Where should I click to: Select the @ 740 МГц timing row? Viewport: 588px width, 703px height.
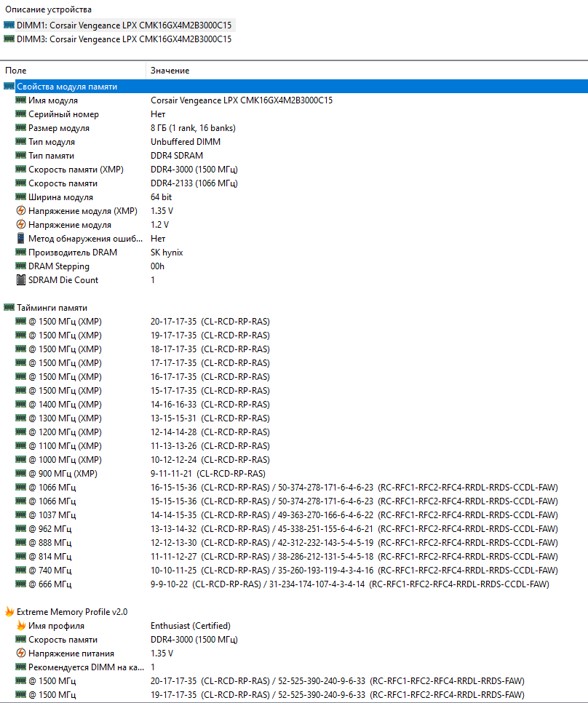tap(294, 571)
